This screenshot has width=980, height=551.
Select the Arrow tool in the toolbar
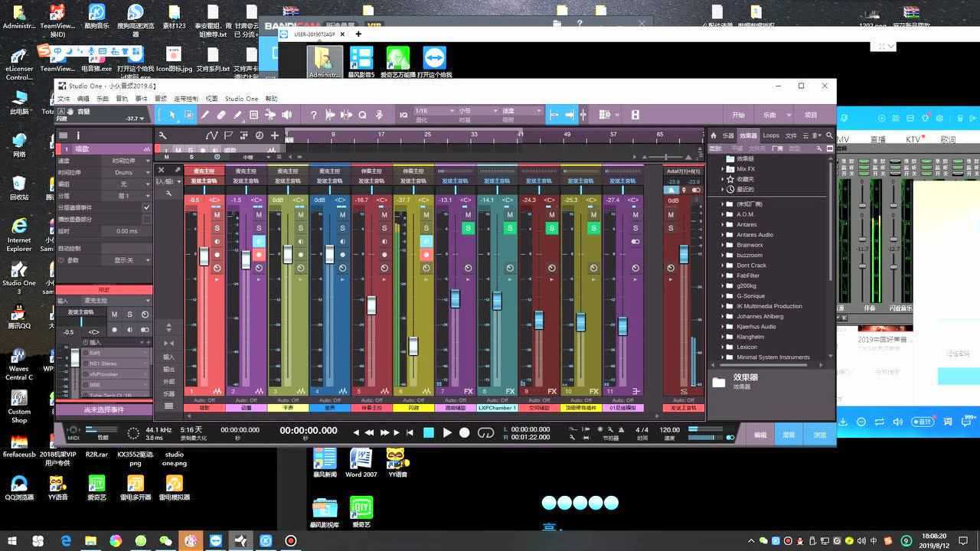click(172, 115)
